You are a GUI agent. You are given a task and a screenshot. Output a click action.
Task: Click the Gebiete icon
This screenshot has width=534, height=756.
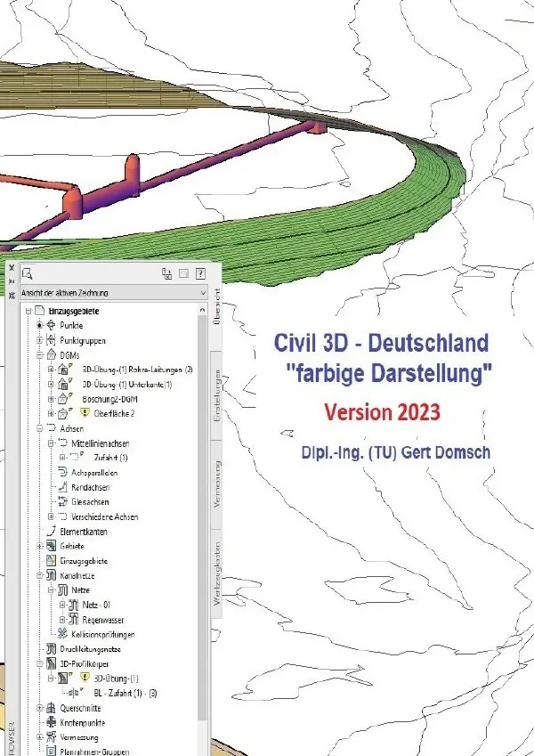pyautogui.click(x=51, y=546)
